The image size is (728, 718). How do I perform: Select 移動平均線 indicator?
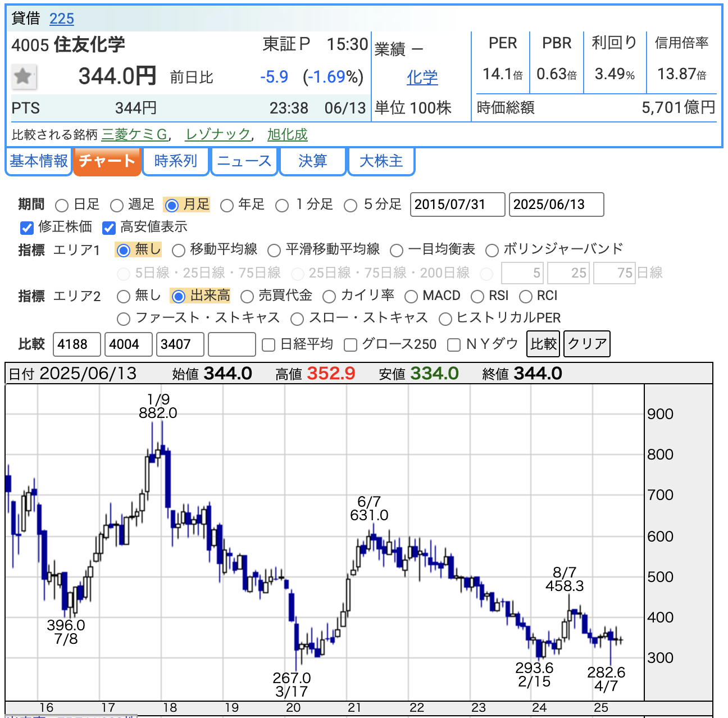click(x=179, y=250)
